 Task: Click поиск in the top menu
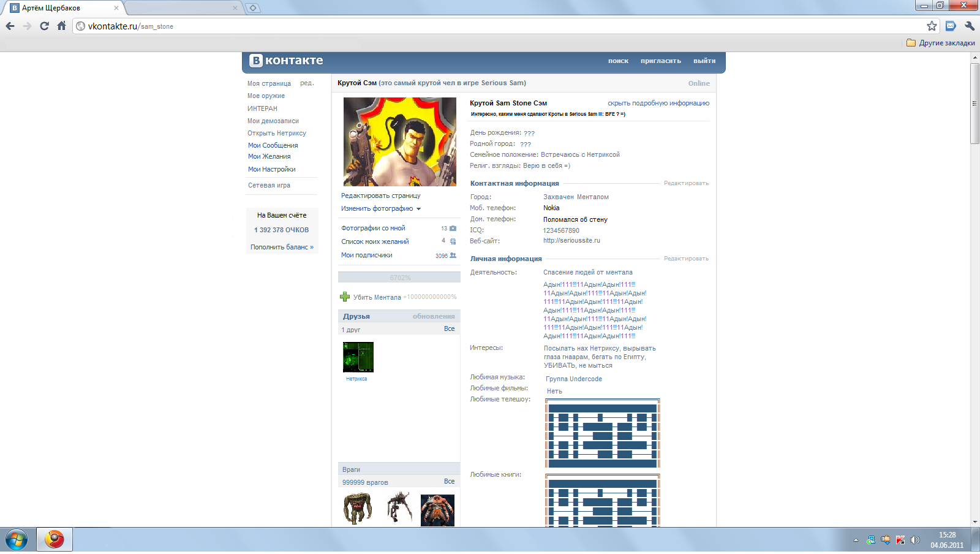[x=618, y=61]
